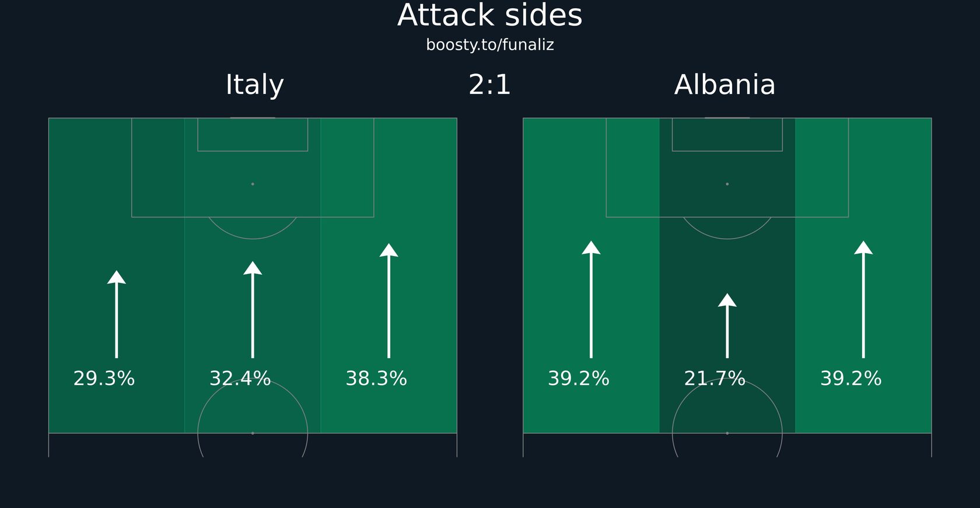Click the boosty.to/funaliz link
980x508 pixels.
pos(490,45)
